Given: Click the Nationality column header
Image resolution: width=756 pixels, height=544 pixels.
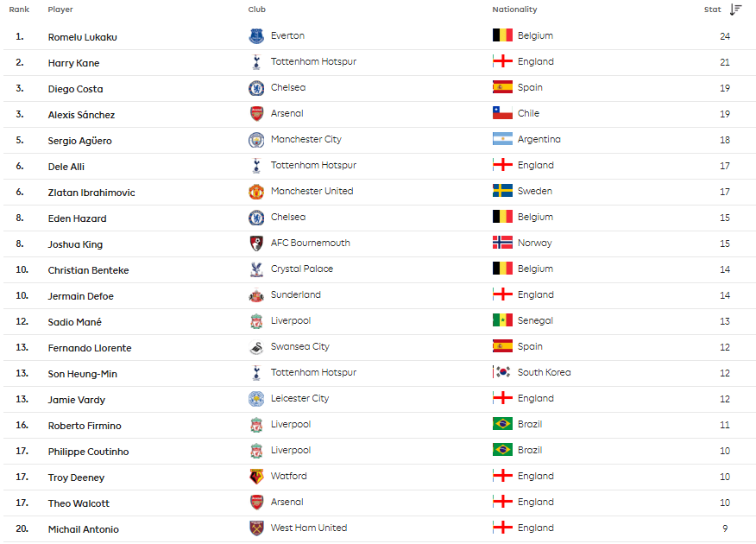Looking at the screenshot, I should 514,9.
